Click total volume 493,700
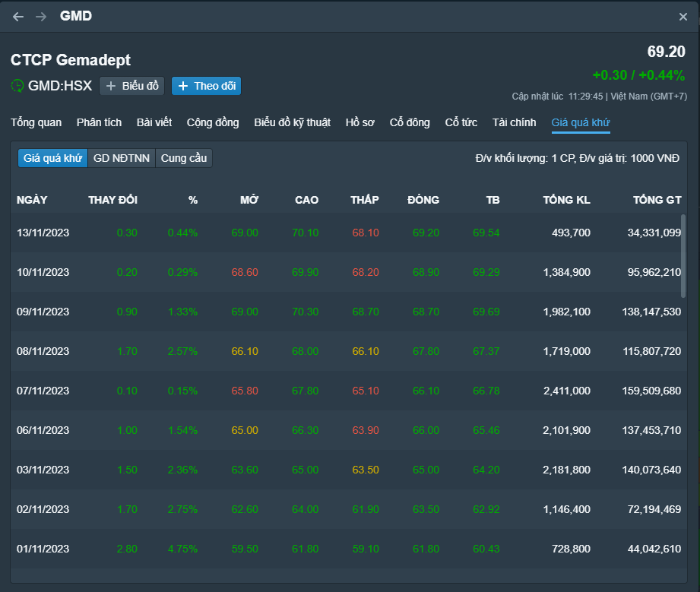The width and height of the screenshot is (700, 592). [x=571, y=233]
